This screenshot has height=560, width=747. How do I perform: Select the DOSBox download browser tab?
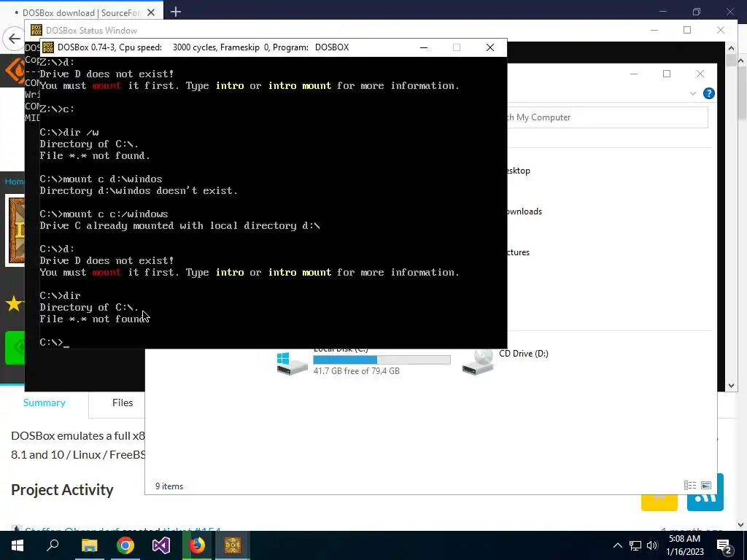point(81,12)
